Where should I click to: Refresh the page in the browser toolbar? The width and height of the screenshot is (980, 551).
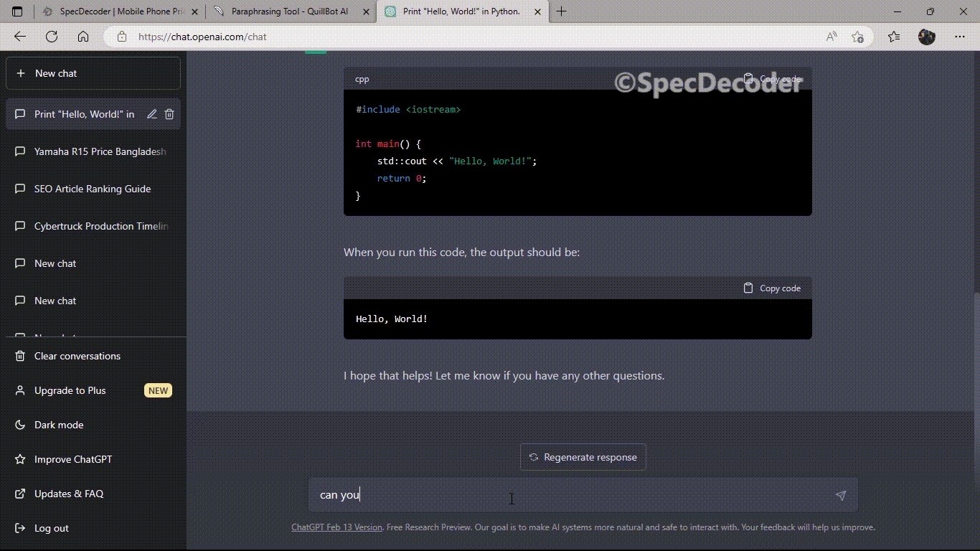pos(52,37)
